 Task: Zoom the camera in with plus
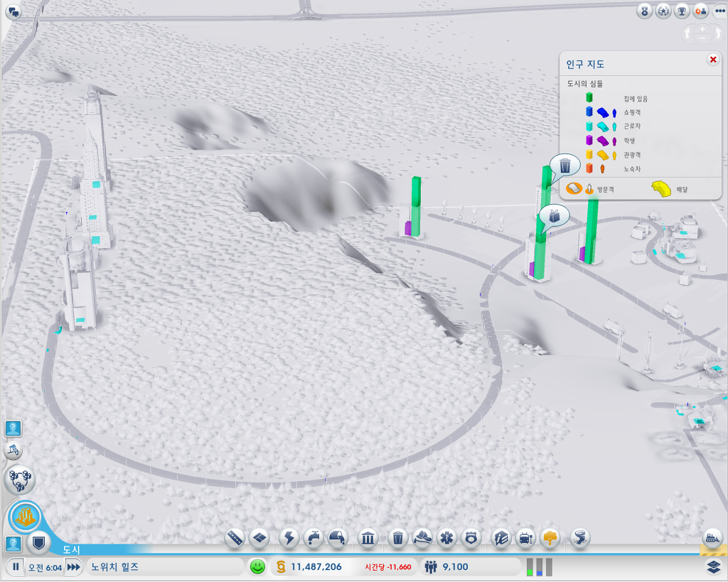click(703, 28)
